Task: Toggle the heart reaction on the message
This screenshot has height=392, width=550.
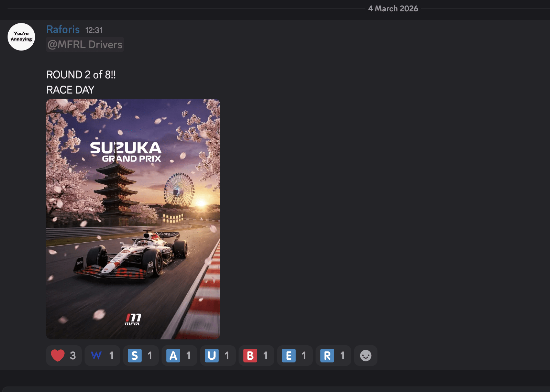Action: [64, 356]
